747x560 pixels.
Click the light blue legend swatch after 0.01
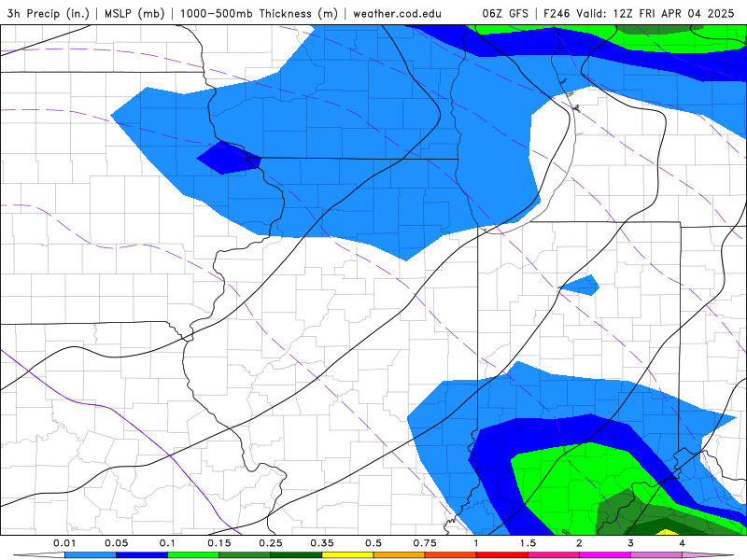[x=90, y=555]
